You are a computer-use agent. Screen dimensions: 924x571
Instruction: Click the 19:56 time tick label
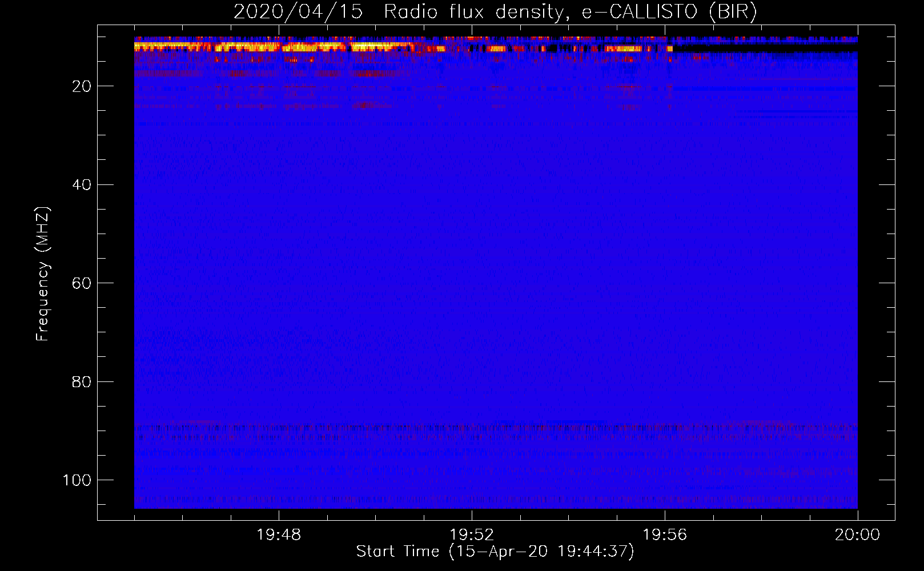(x=665, y=535)
